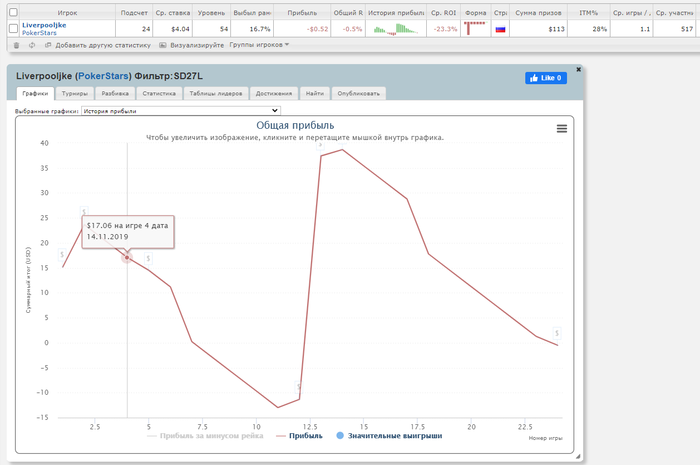The height and width of the screenshot is (465, 700).
Task: Click the resize grip at popup corner
Action: [x=578, y=456]
